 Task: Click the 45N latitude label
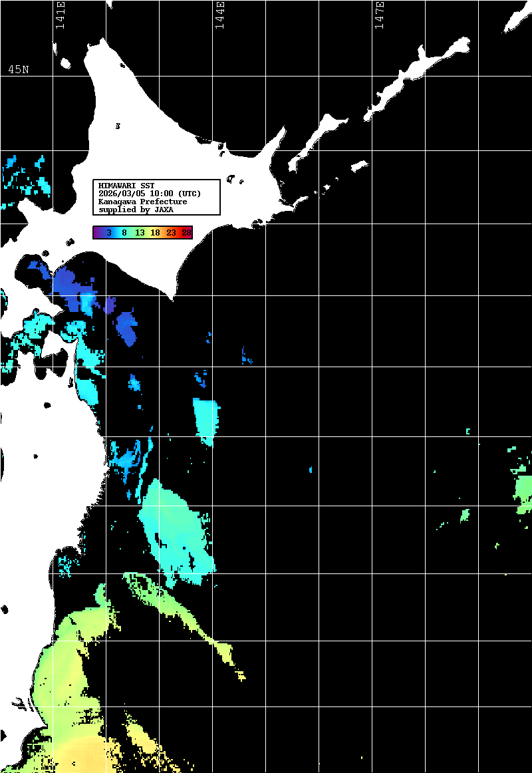pyautogui.click(x=19, y=70)
